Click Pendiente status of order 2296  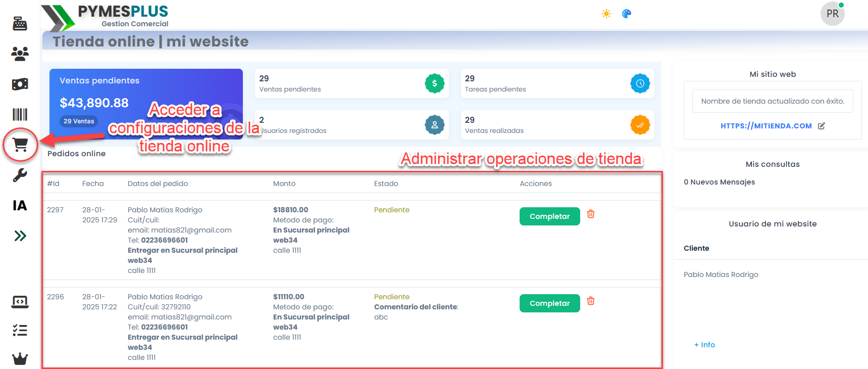(392, 297)
